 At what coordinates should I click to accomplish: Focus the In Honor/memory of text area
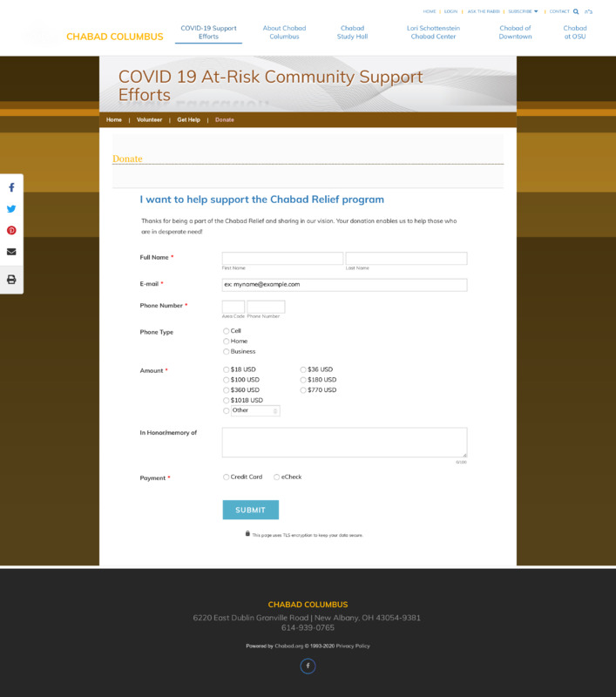(344, 443)
